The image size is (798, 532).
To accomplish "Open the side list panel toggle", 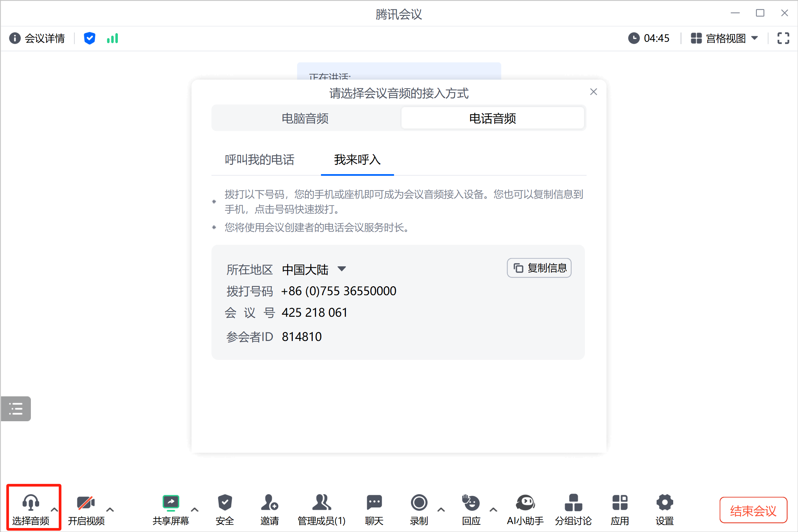I will [16, 409].
